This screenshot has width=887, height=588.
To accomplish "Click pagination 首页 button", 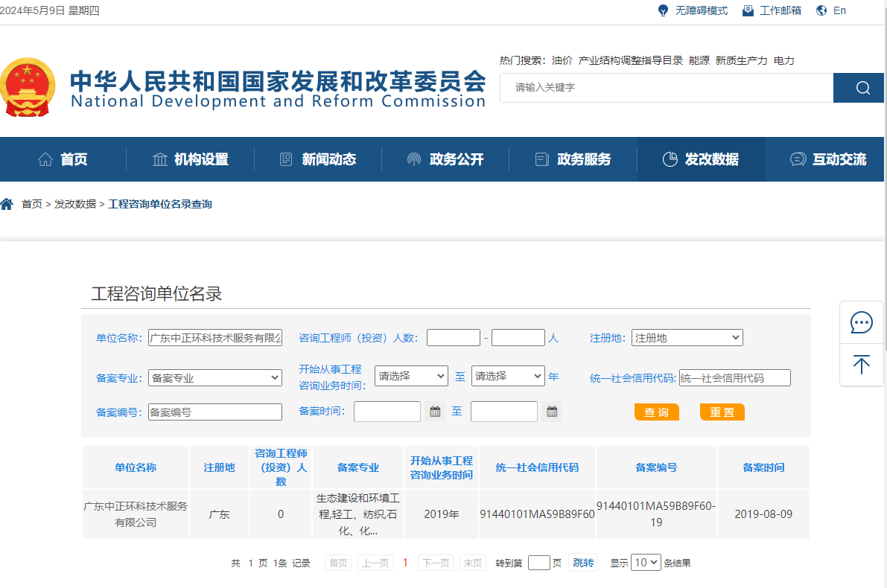I will pyautogui.click(x=338, y=563).
